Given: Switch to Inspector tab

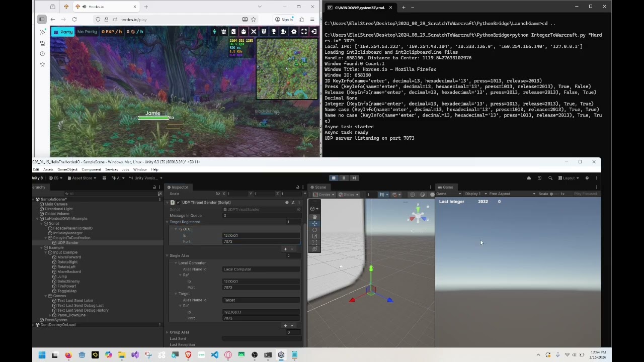Looking at the screenshot, I should point(178,188).
